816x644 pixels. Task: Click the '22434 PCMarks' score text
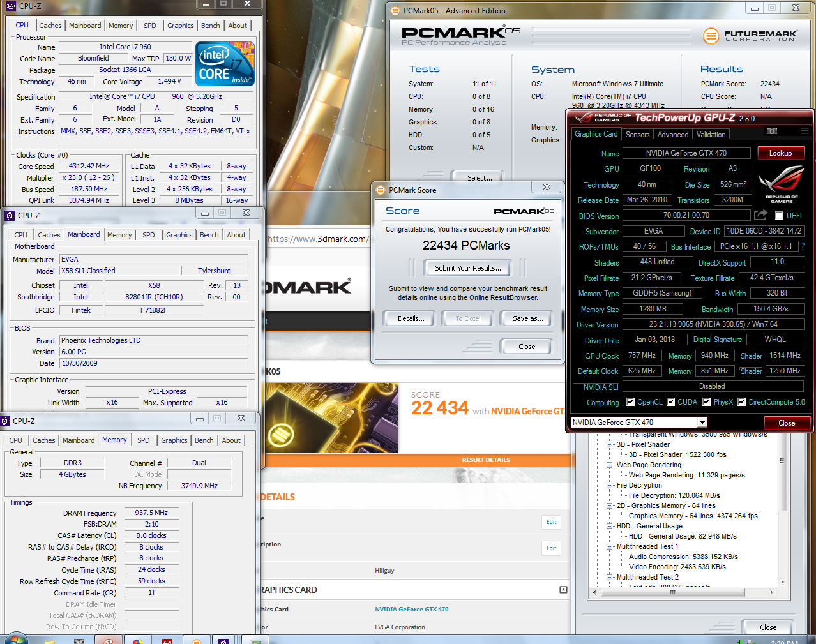click(466, 246)
